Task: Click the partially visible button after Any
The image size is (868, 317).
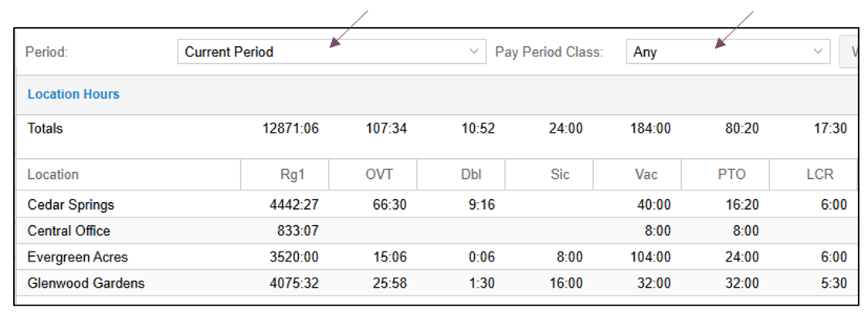Action: [x=849, y=52]
